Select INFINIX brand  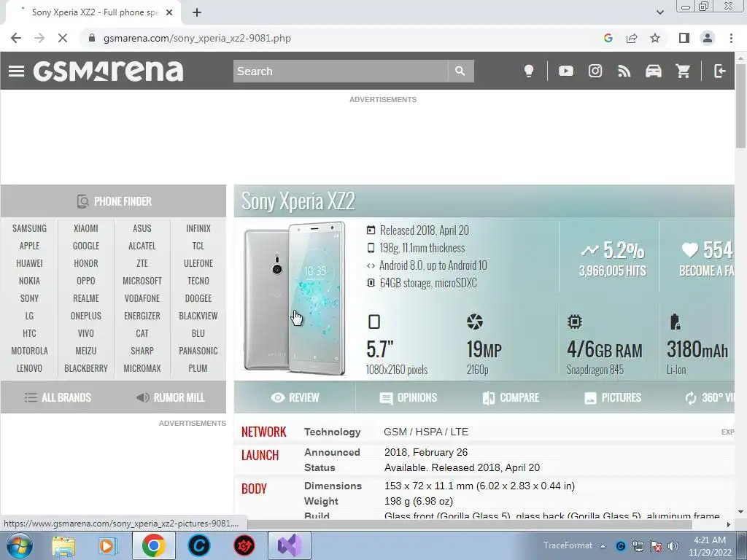(x=198, y=228)
